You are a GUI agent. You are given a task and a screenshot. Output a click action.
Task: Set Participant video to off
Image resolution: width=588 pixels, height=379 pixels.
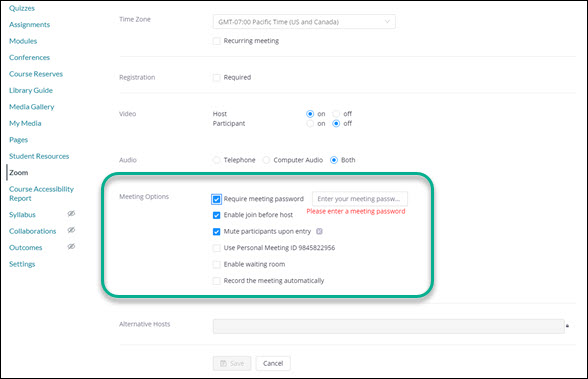coord(336,124)
